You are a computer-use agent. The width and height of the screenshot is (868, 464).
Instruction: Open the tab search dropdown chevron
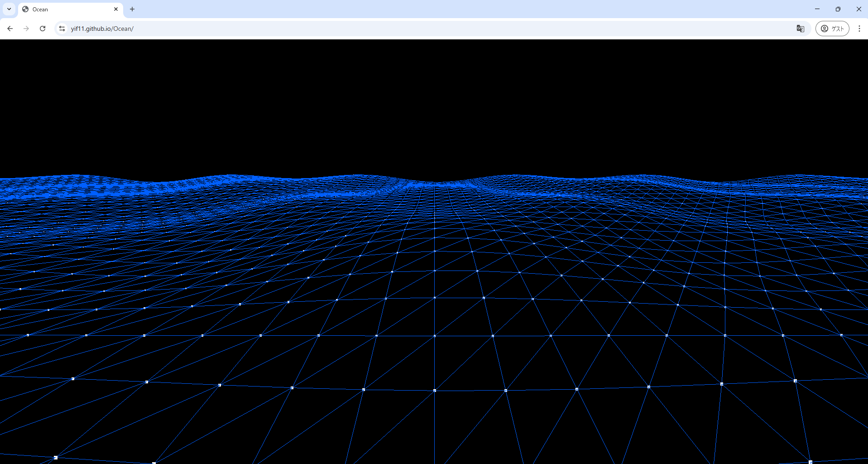9,9
